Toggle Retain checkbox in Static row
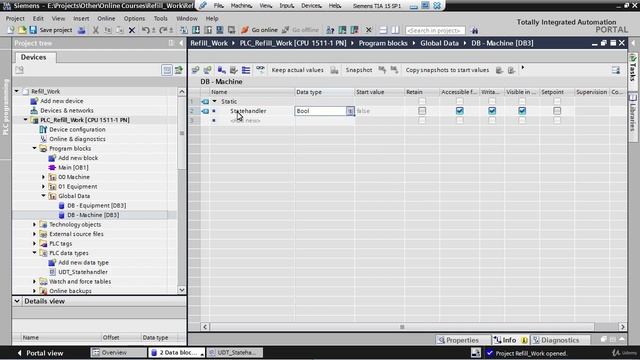640x360 pixels. pyautogui.click(x=422, y=101)
